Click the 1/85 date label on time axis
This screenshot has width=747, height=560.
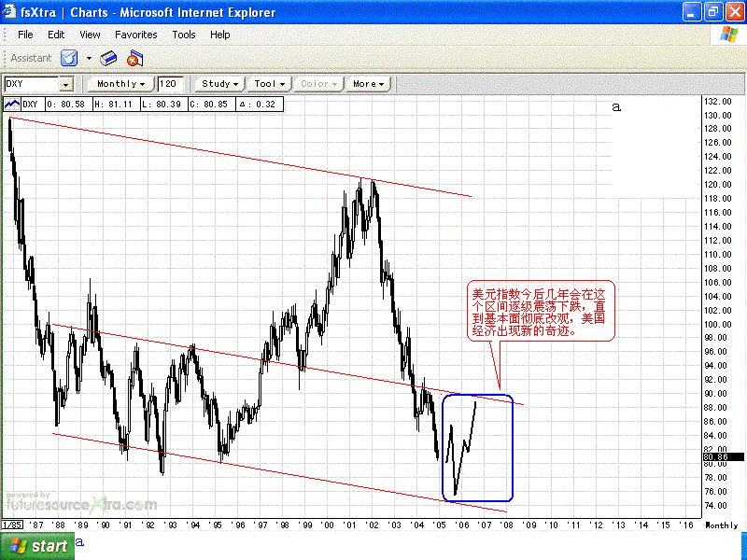[x=12, y=525]
